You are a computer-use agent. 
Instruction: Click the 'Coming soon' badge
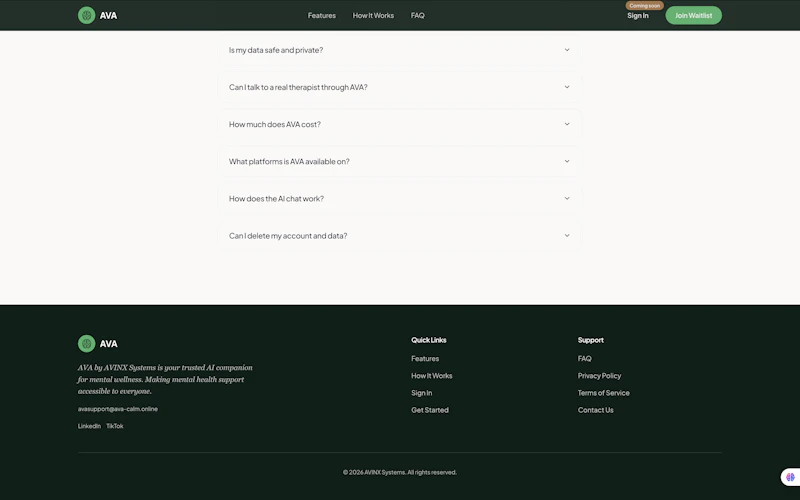[x=644, y=6]
